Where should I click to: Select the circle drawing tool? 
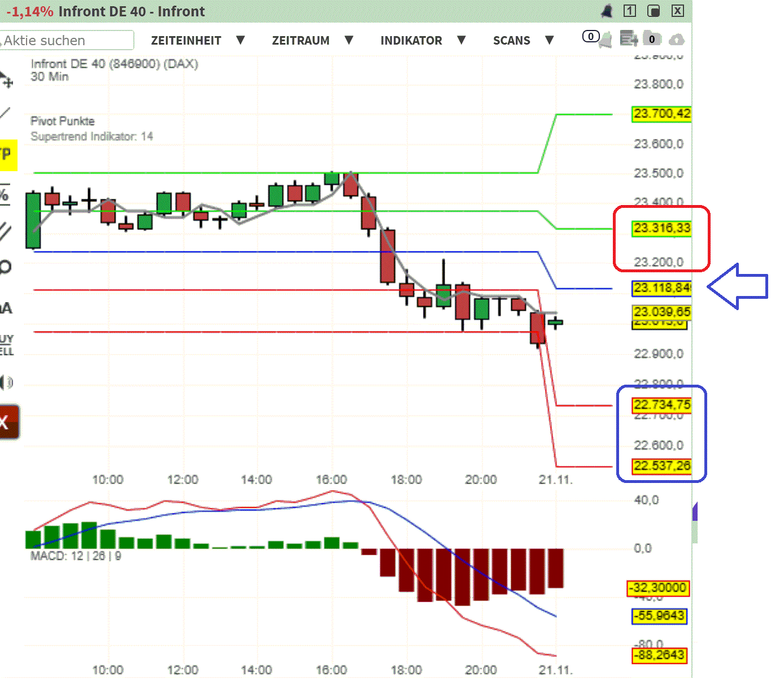tap(5, 267)
